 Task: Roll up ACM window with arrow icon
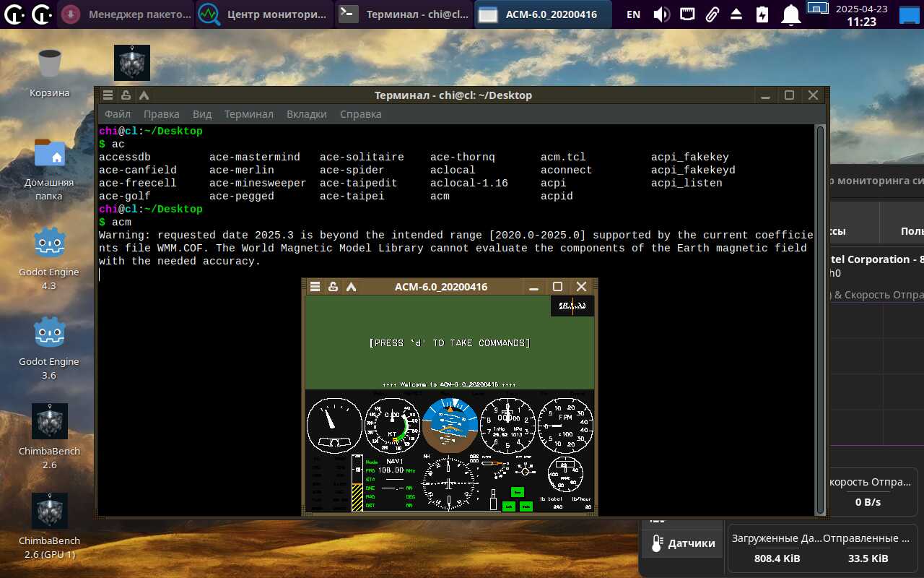(351, 287)
